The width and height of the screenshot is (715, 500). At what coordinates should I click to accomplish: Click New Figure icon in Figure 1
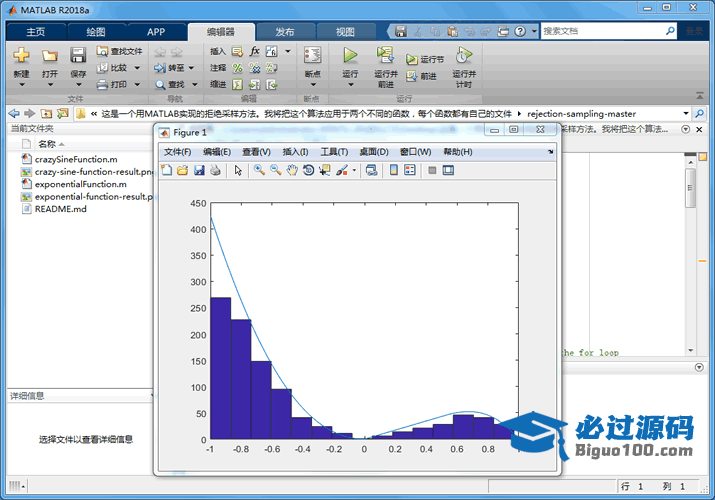pyautogui.click(x=166, y=170)
